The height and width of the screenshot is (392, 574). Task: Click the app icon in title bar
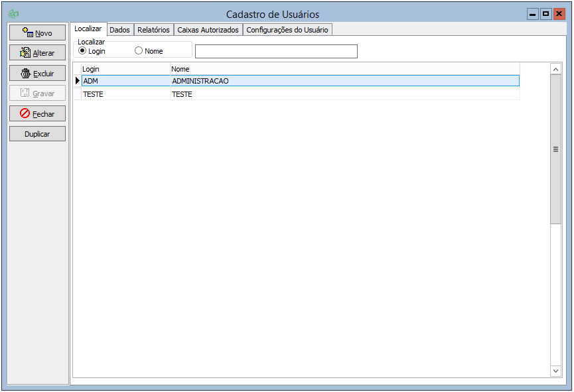13,14
